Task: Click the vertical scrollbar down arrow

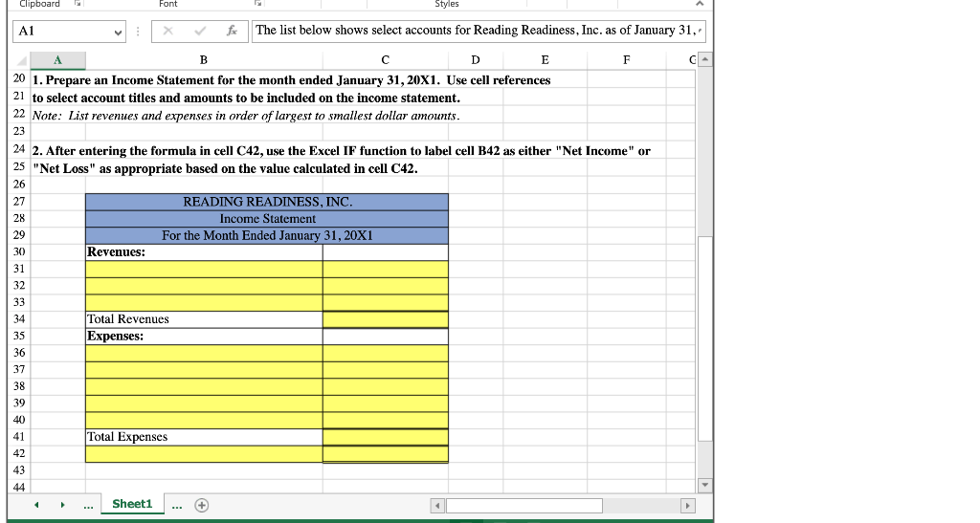Action: tap(705, 485)
